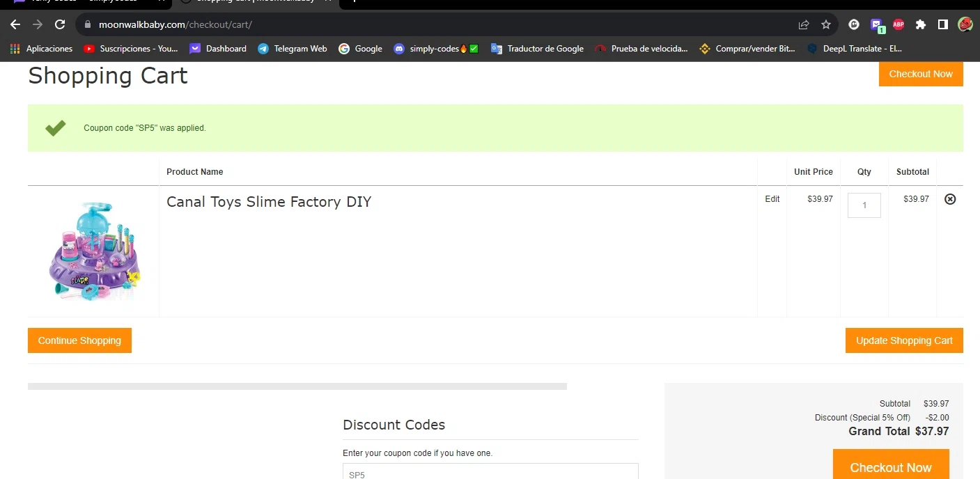Open the Telegram Web bookmark
Viewport: 980px width, 479px height.
pyautogui.click(x=293, y=49)
